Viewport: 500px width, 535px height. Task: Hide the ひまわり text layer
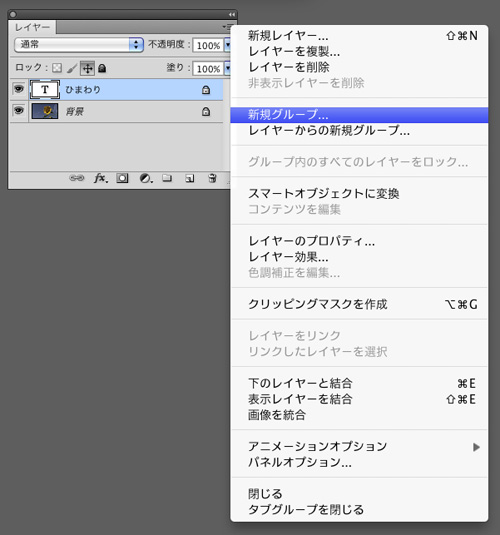[x=19, y=89]
